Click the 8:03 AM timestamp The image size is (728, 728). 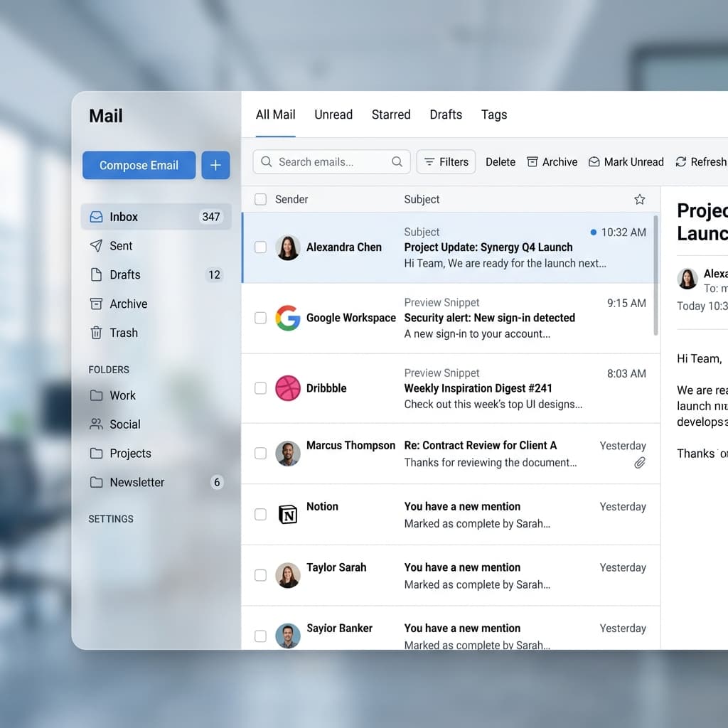(x=626, y=374)
